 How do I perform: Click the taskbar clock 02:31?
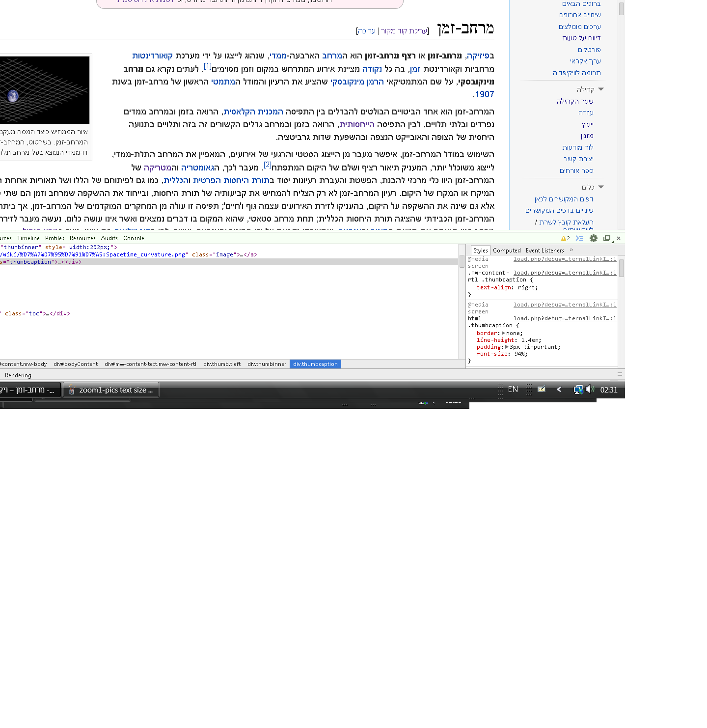pyautogui.click(x=609, y=390)
